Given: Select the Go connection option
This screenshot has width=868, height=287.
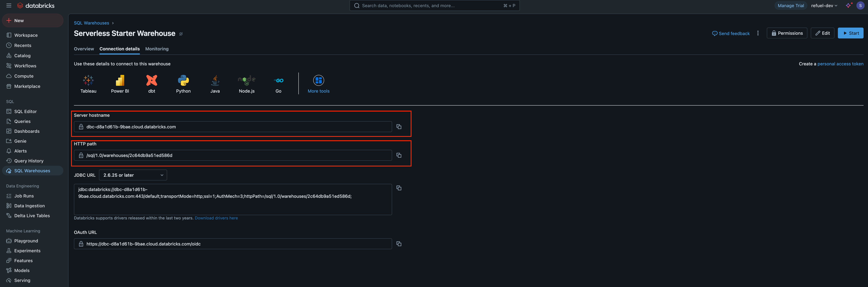Looking at the screenshot, I should [x=278, y=84].
